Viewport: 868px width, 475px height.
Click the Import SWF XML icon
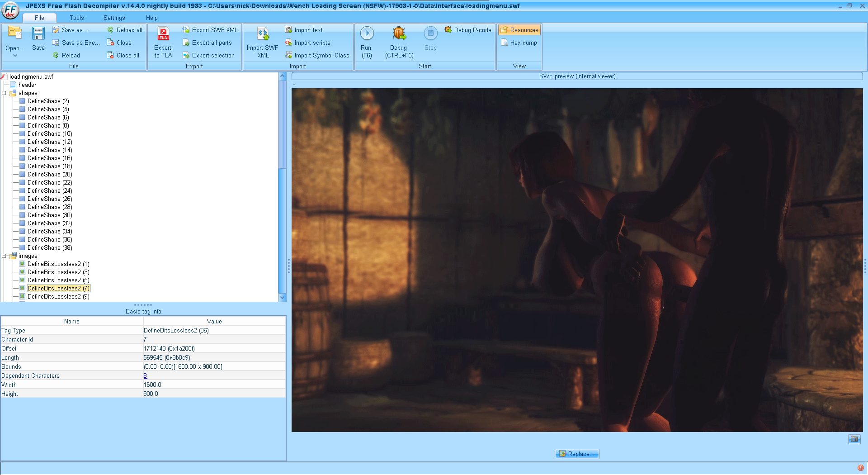(x=263, y=33)
